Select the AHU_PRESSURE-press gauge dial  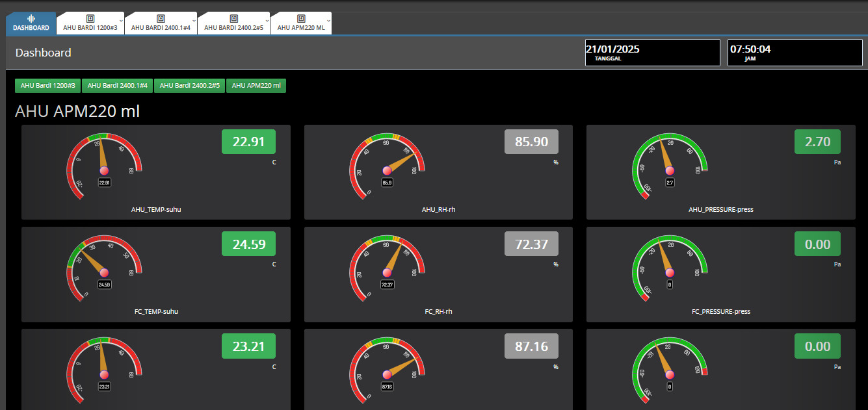(670, 166)
